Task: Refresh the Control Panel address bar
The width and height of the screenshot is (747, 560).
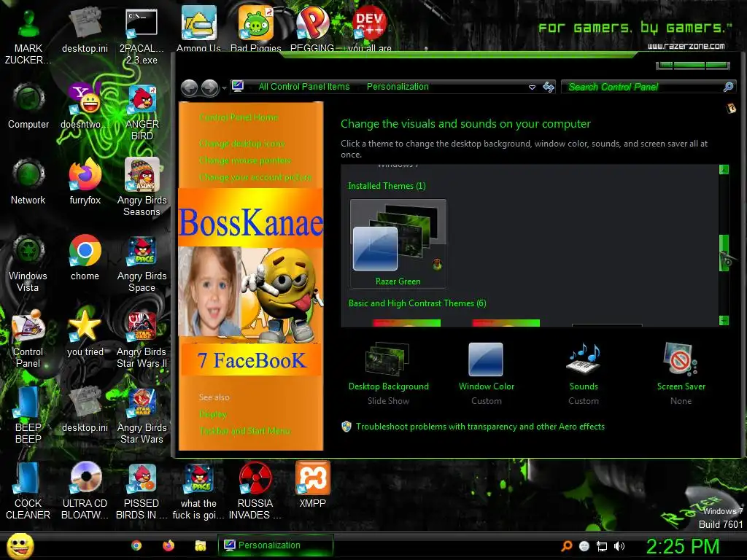Action: tap(549, 87)
